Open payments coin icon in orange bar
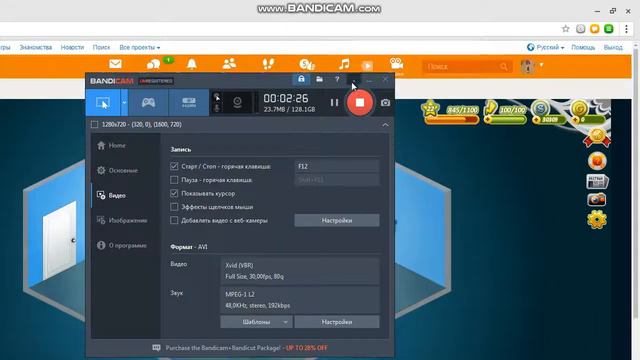This screenshot has width=640, height=360. coord(307,64)
